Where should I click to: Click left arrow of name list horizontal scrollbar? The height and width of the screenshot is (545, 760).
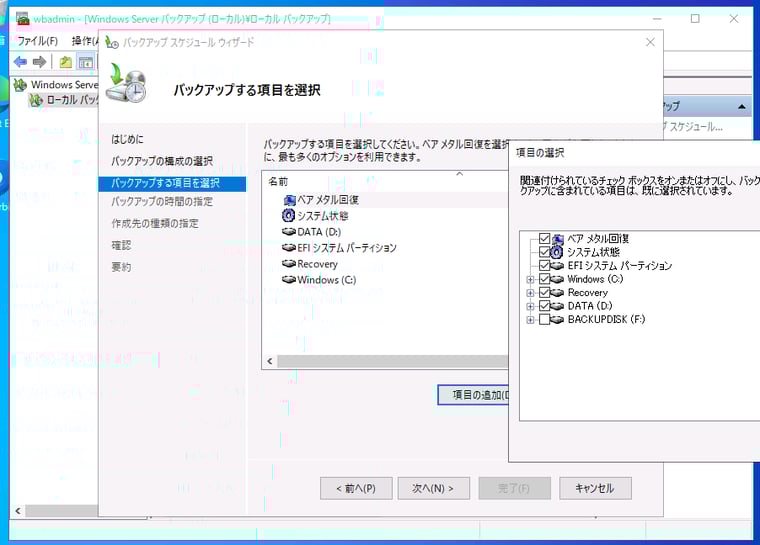(270, 361)
